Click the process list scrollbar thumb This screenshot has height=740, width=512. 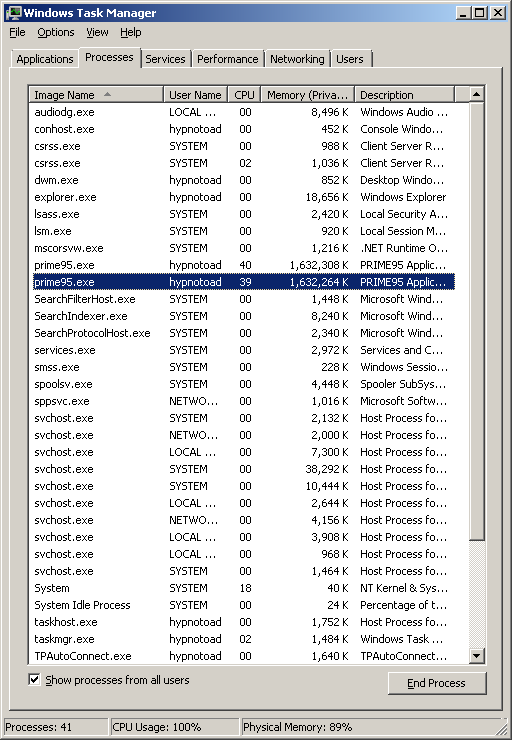477,321
